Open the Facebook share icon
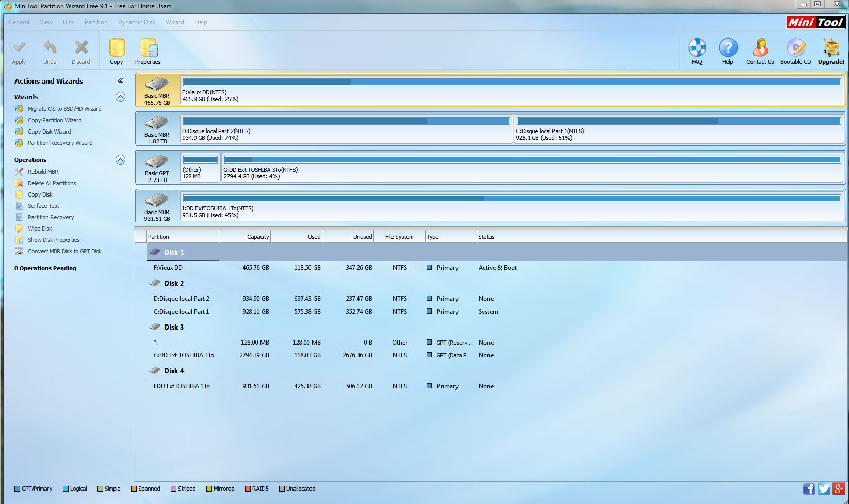849x504 pixels. point(809,489)
